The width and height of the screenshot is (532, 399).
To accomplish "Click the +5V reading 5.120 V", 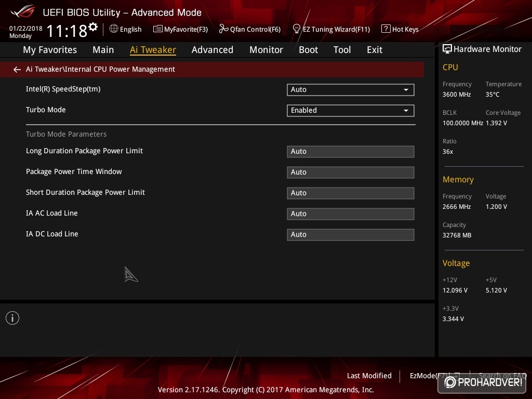I will [x=496, y=290].
